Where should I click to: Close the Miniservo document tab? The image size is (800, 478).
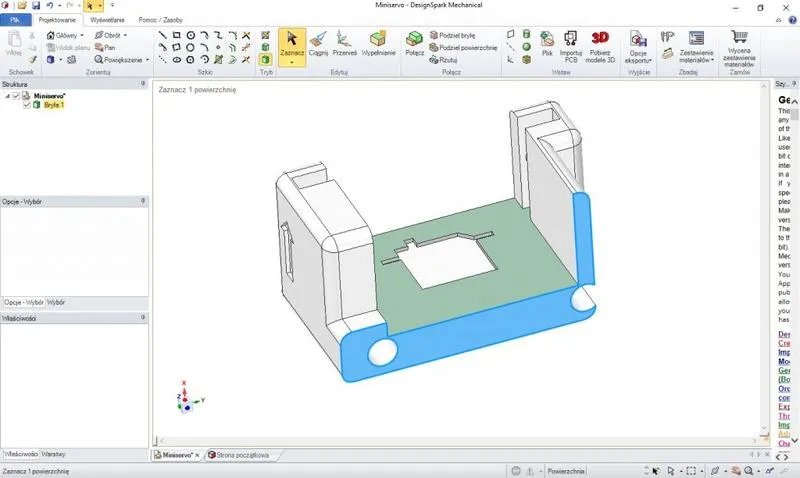(x=197, y=455)
